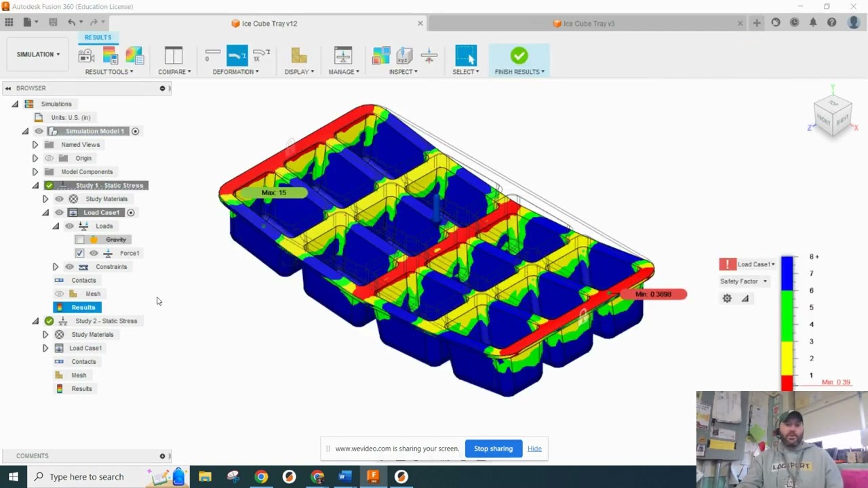Click the green Finish Results checkmark

519,56
